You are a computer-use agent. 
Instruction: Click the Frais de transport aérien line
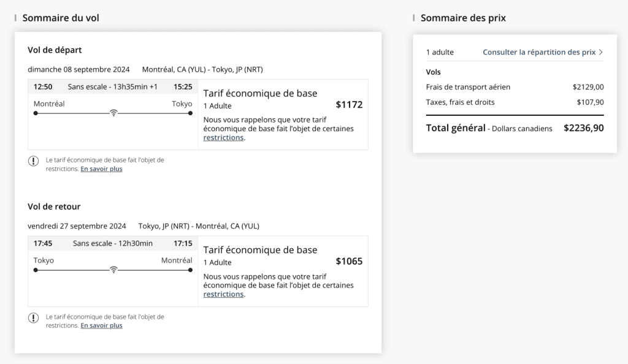468,87
